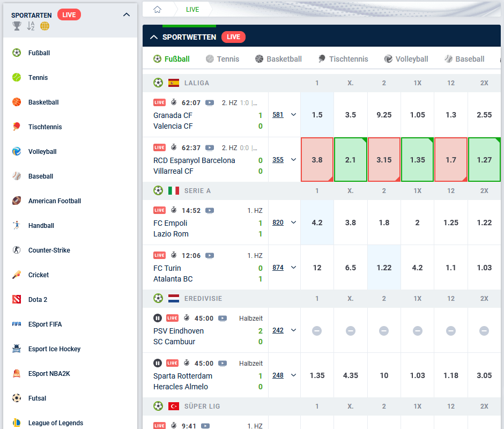504x429 pixels.
Task: Select red odds 3.8 for Espanyol win
Action: 317,160
